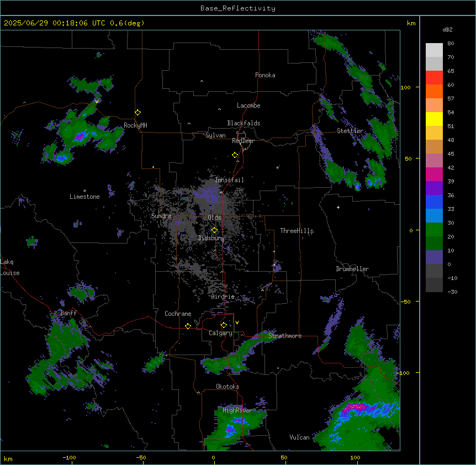The height and width of the screenshot is (465, 476).
Task: Click the storm core south of HighRiver
Action: coord(230,430)
